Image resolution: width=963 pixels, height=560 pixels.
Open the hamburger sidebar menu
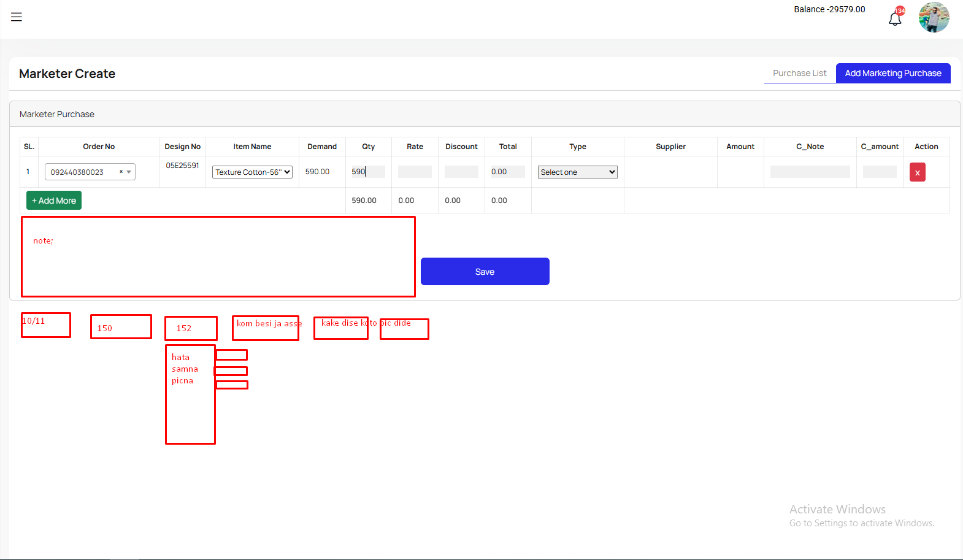[17, 17]
